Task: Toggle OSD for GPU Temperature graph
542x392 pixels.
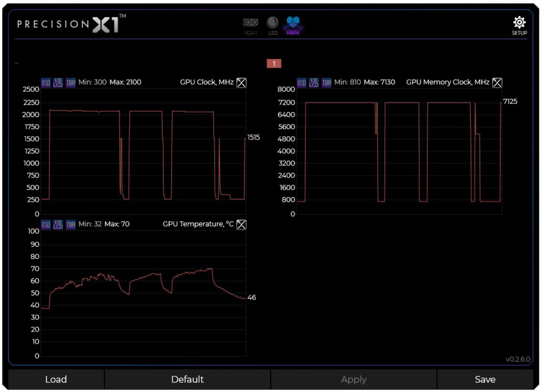Action: pos(45,224)
